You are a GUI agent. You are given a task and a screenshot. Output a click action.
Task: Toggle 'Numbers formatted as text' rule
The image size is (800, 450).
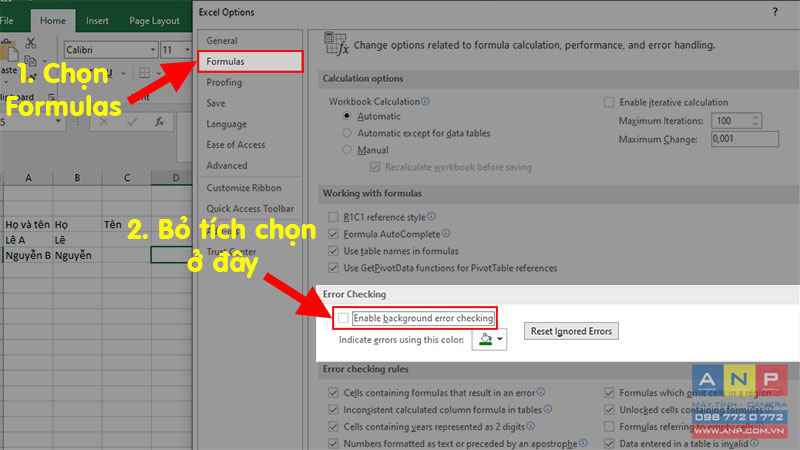[333, 443]
